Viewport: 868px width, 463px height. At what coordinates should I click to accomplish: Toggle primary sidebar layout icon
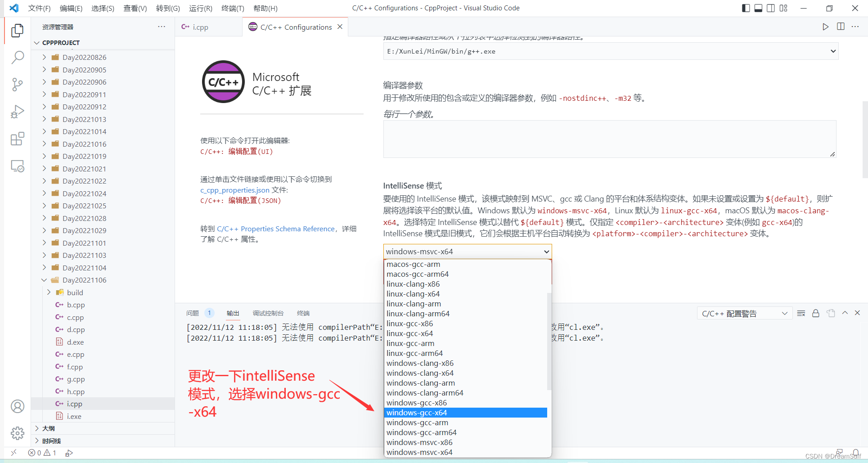(x=746, y=8)
